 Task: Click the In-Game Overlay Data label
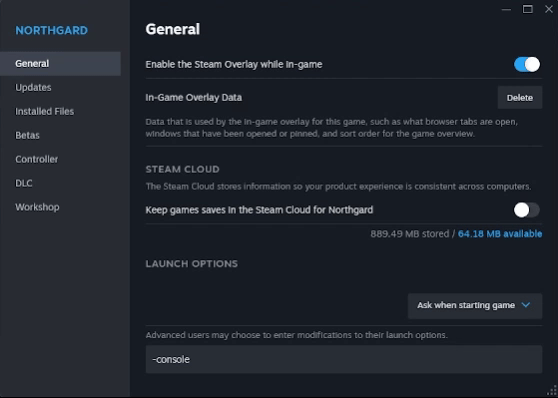(194, 98)
